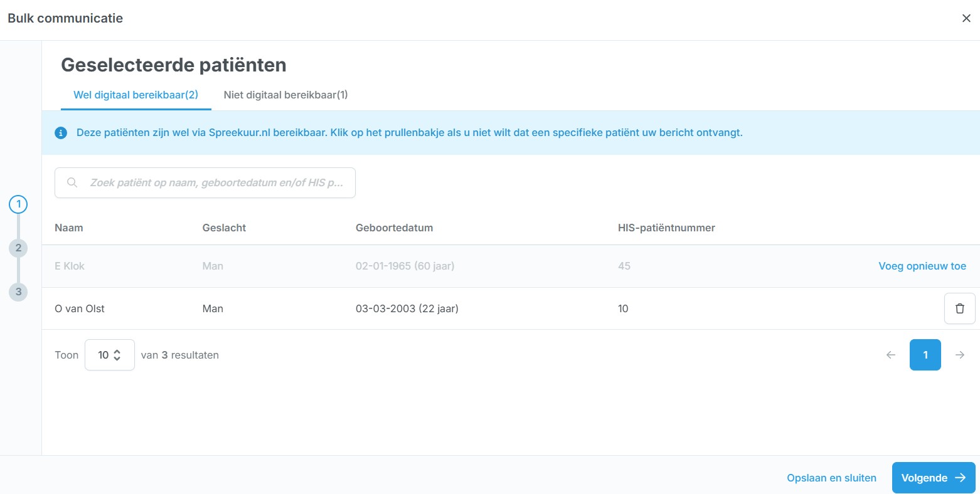Click the name O van Olst
This screenshot has width=980, height=494.
click(80, 308)
